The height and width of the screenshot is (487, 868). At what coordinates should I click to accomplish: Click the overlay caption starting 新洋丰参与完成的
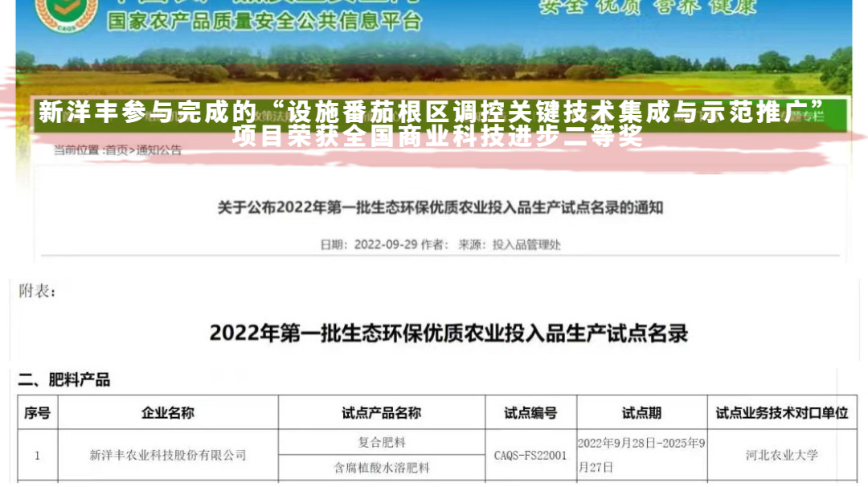(x=432, y=124)
